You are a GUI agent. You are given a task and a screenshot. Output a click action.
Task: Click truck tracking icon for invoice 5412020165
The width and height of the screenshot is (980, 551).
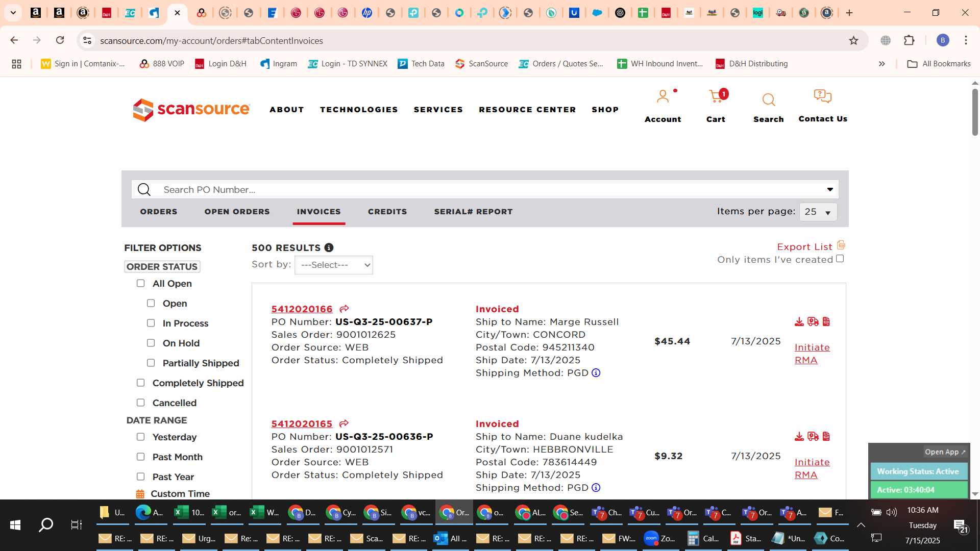813,436
